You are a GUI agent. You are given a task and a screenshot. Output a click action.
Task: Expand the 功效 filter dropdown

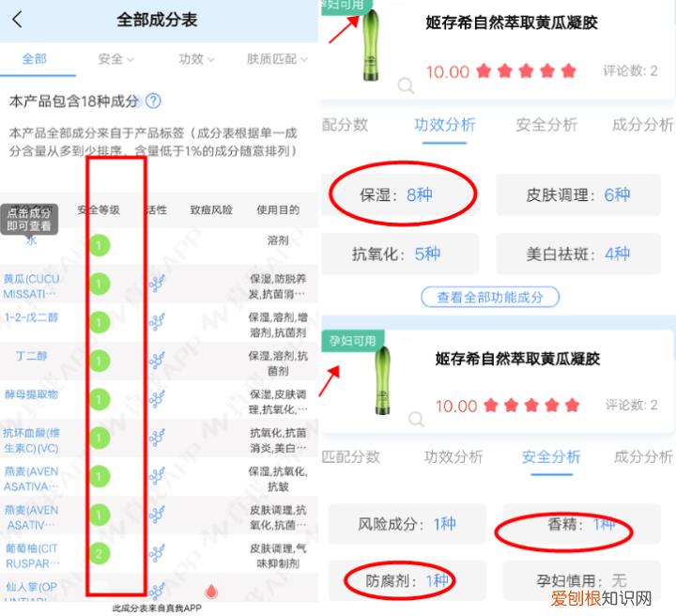click(x=196, y=59)
